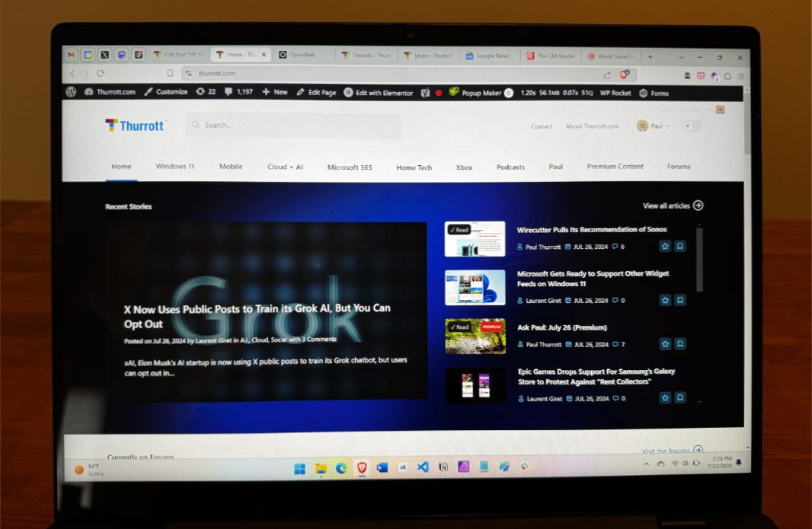Open the Premium Content navigation item
The height and width of the screenshot is (529, 812).
coord(615,166)
